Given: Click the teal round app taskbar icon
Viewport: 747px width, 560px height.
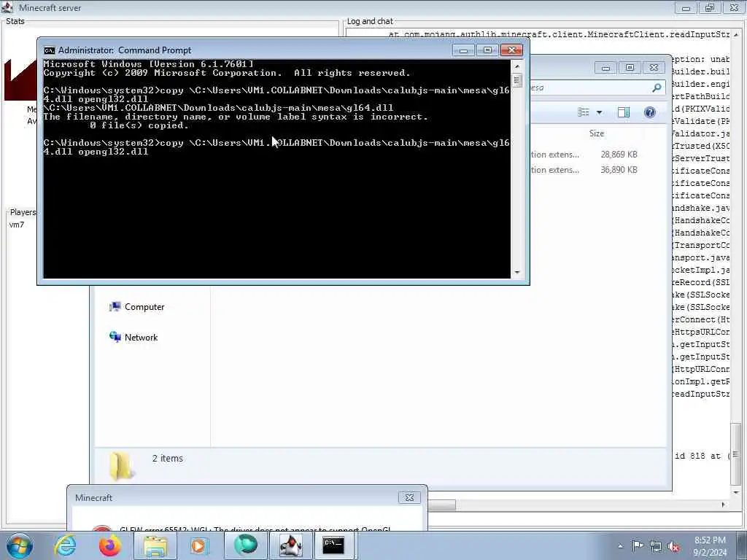Looking at the screenshot, I should click(245, 545).
